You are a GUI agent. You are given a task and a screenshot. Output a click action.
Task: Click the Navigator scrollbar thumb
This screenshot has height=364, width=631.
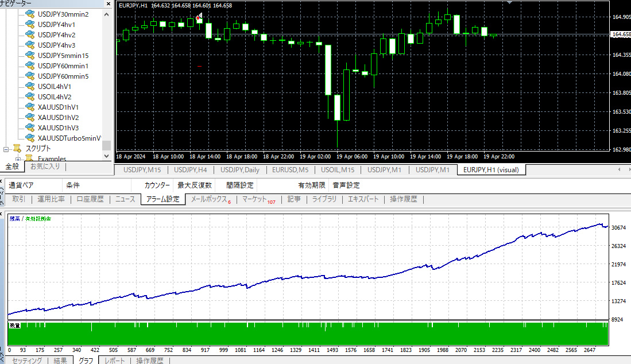[106, 145]
